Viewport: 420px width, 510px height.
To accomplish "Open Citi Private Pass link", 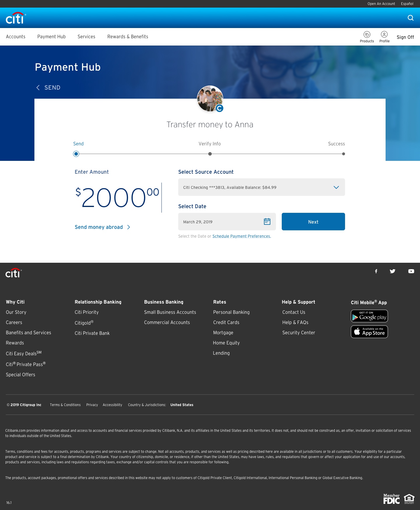I will pos(26,364).
